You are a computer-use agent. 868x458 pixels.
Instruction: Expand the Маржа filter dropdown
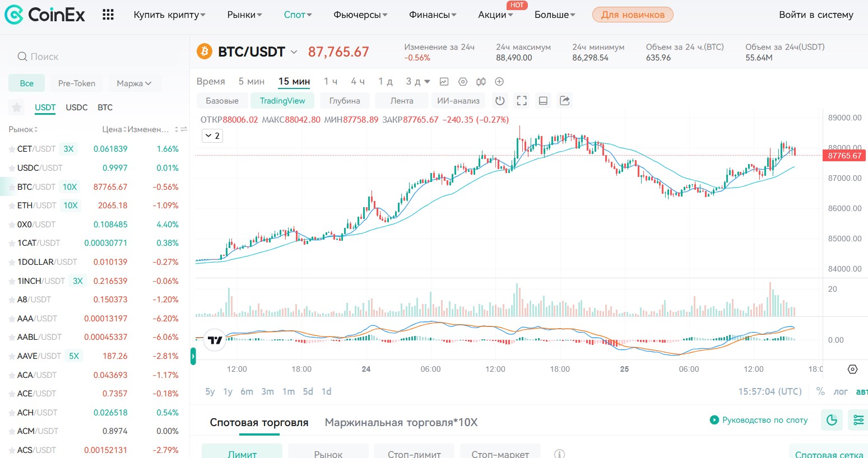[134, 83]
